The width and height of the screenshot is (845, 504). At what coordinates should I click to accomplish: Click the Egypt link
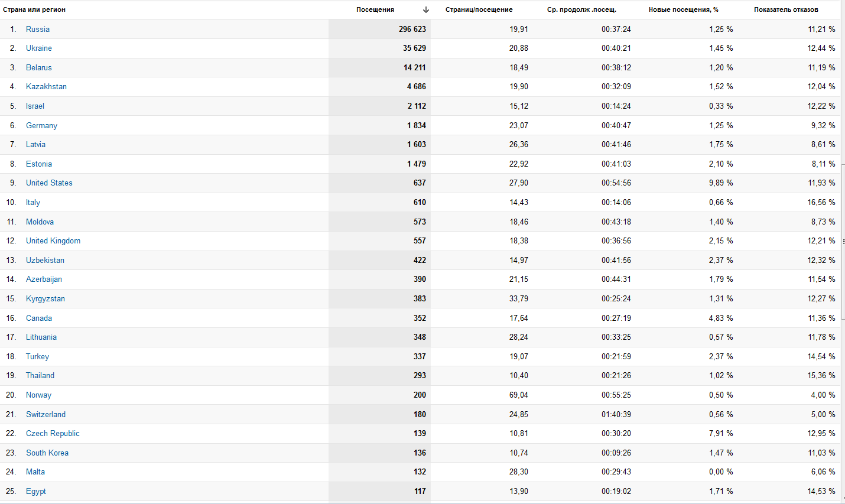[36, 491]
